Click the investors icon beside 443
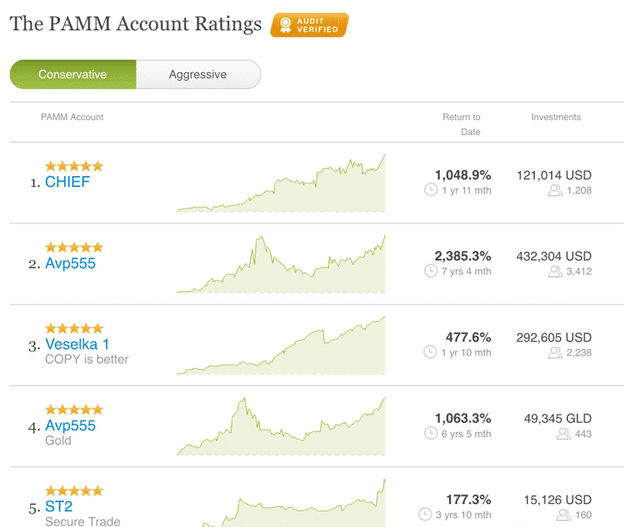Image resolution: width=624 pixels, height=527 pixels. coord(564,434)
